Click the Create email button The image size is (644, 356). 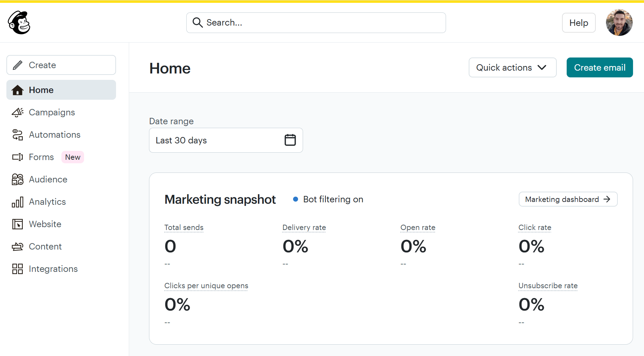pos(599,67)
